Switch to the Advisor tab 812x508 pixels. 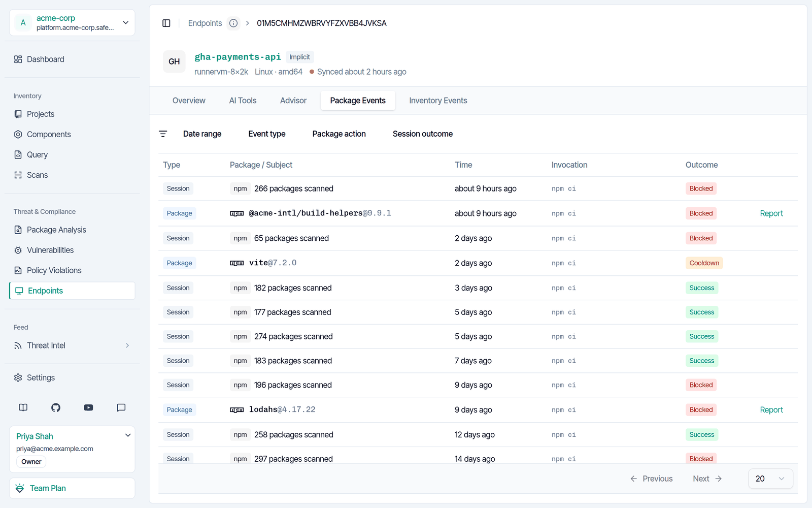[293, 101]
